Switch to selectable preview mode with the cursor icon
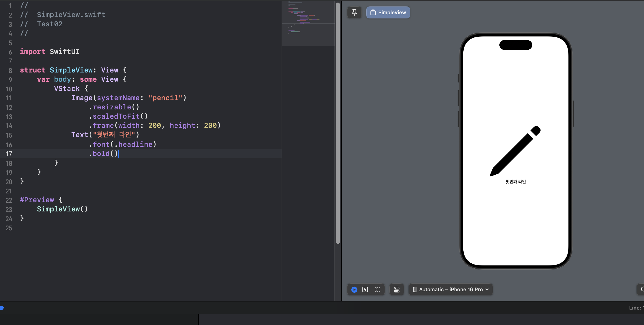The image size is (644, 325). (x=365, y=289)
